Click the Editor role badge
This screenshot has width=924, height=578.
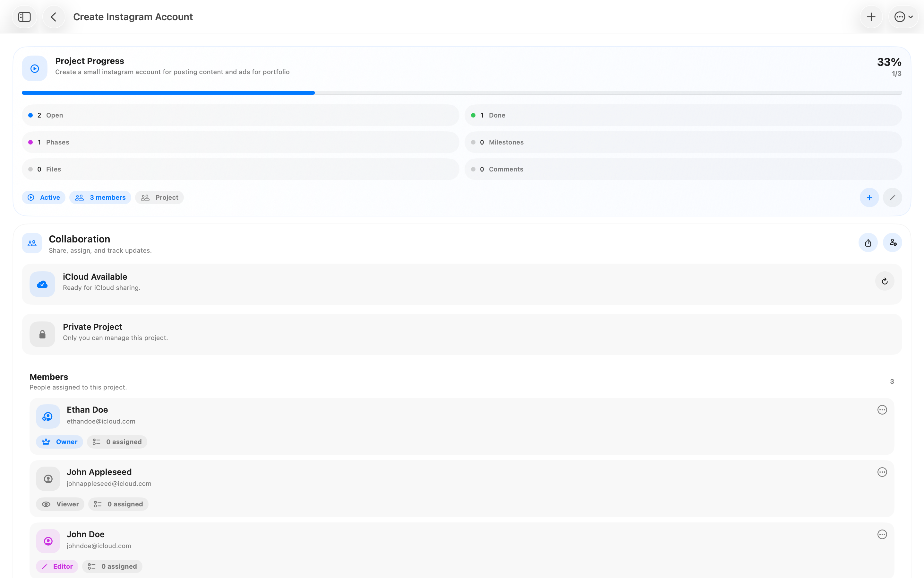[57, 566]
